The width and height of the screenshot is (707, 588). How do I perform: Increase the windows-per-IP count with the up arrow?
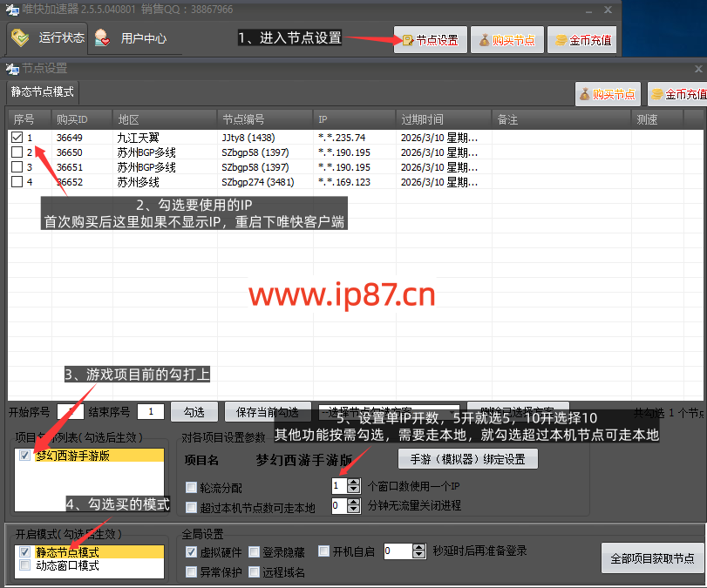(353, 482)
